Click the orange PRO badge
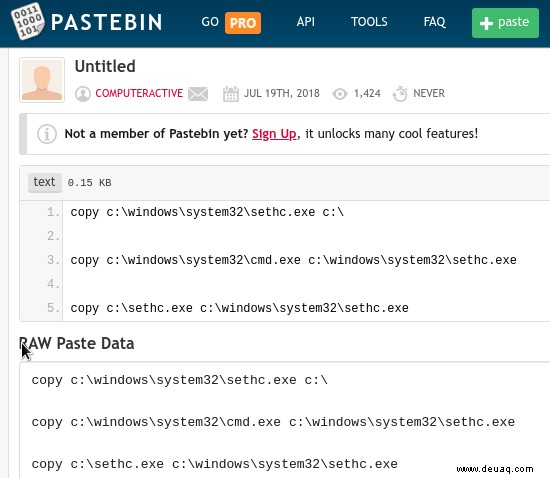The image size is (550, 478). click(x=243, y=23)
